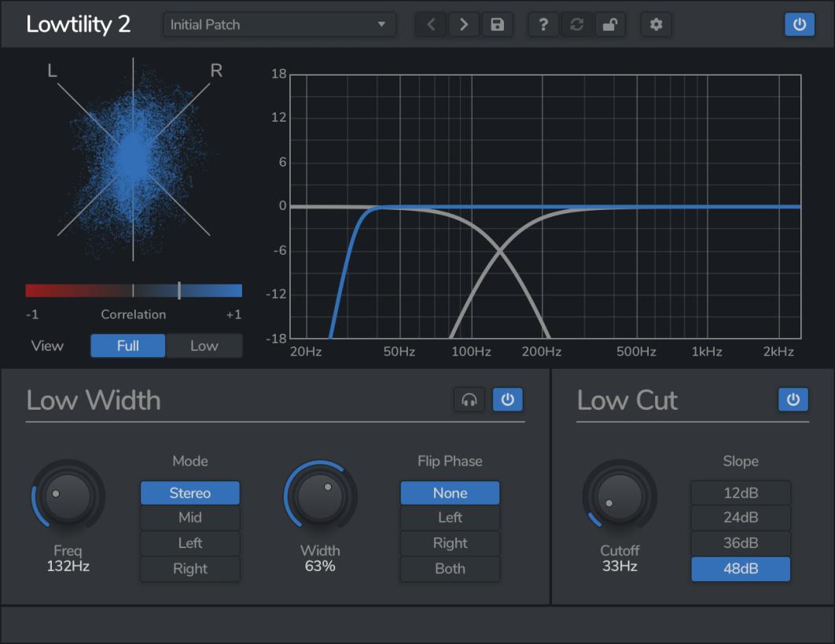Save the current preset
Viewport: 835px width, 644px height.
coord(498,24)
